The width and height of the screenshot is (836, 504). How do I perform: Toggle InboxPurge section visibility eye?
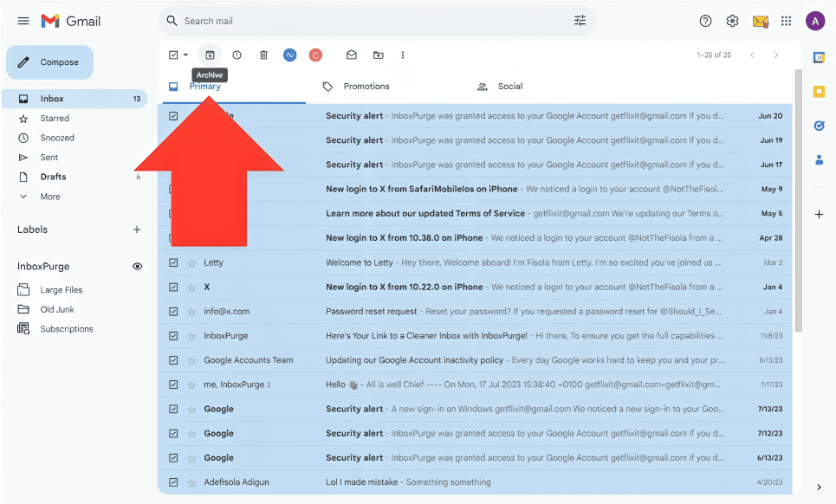(x=137, y=267)
